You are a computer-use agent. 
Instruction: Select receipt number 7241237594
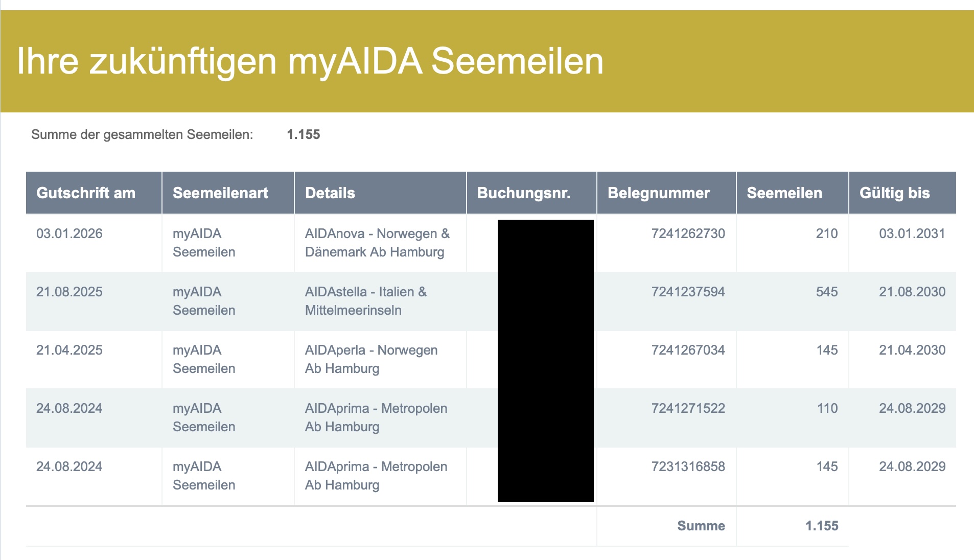688,292
